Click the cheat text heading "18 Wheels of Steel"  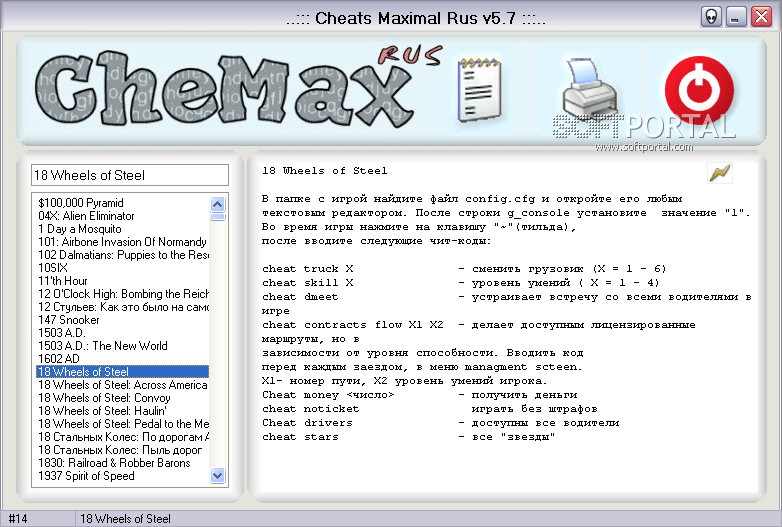click(325, 171)
